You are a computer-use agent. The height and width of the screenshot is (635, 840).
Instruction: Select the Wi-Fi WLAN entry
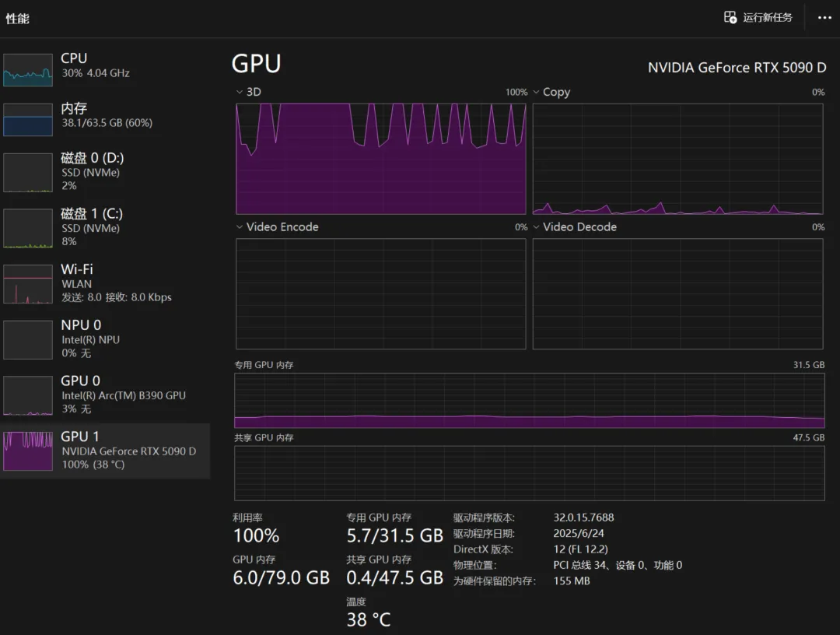pyautogui.click(x=105, y=283)
